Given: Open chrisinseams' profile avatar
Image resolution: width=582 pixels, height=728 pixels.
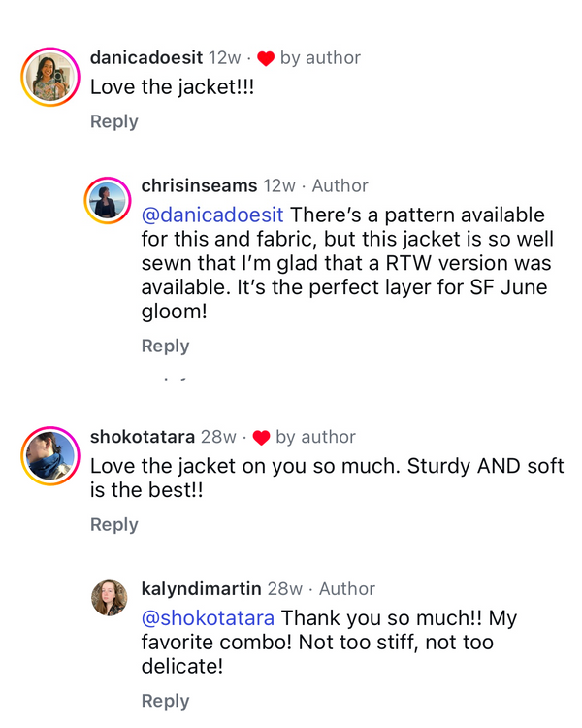Looking at the screenshot, I should [107, 201].
